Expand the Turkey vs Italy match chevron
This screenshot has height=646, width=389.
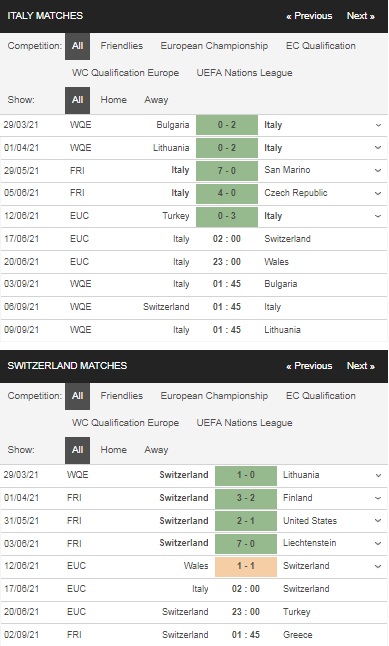(x=378, y=216)
